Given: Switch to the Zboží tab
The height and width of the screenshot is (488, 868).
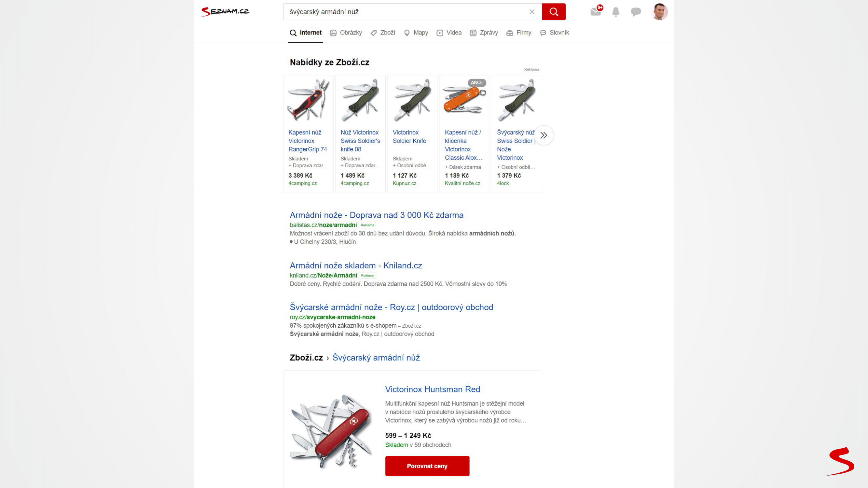Looking at the screenshot, I should click(383, 33).
